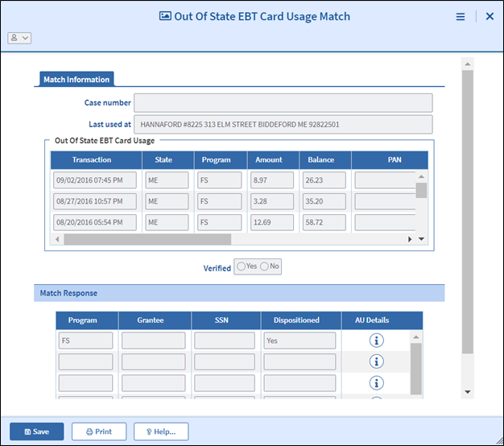Click Match Response table scroll up arrow
Viewport: 504px width, 446px height.
click(416, 337)
